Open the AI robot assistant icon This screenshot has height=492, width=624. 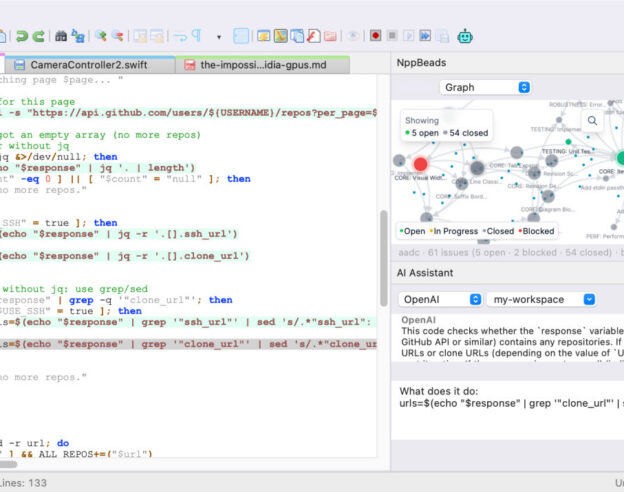465,37
